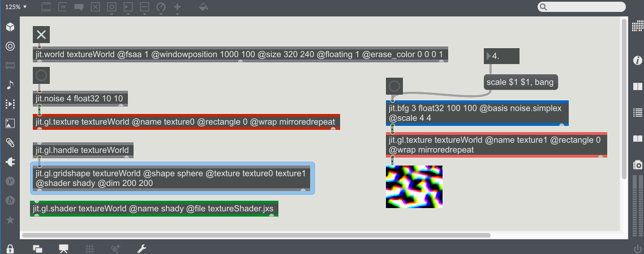Add a number box from toolbar
This screenshot has width=644, height=254.
click(x=128, y=7)
